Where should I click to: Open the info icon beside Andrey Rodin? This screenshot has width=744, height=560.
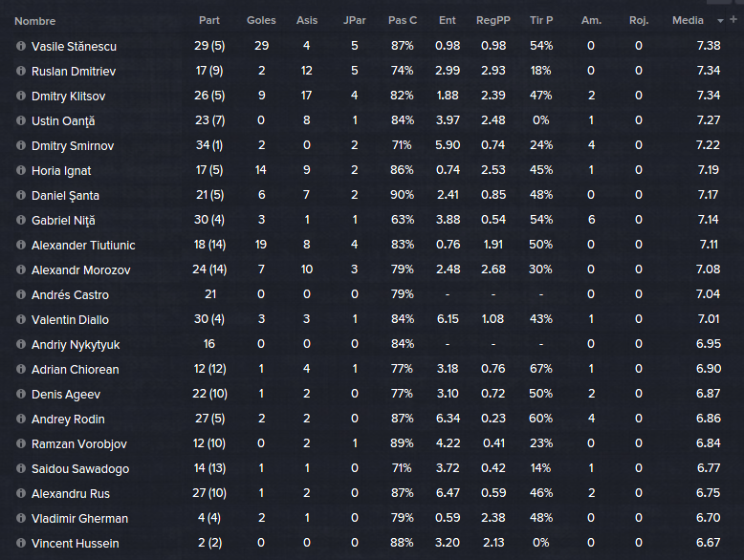click(20, 419)
